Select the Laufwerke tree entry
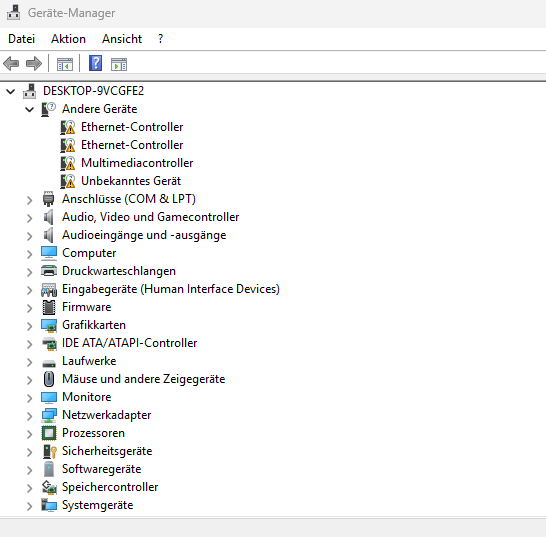 (89, 361)
